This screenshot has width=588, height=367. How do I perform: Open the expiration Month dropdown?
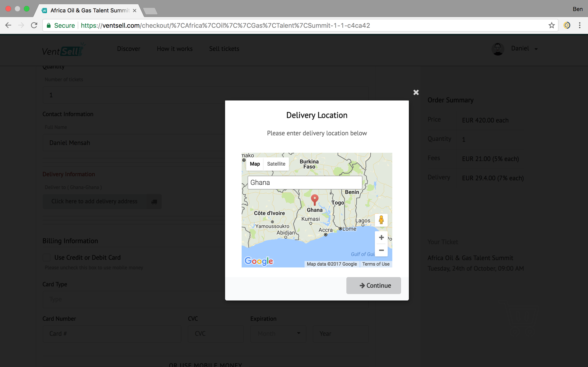[x=278, y=334]
